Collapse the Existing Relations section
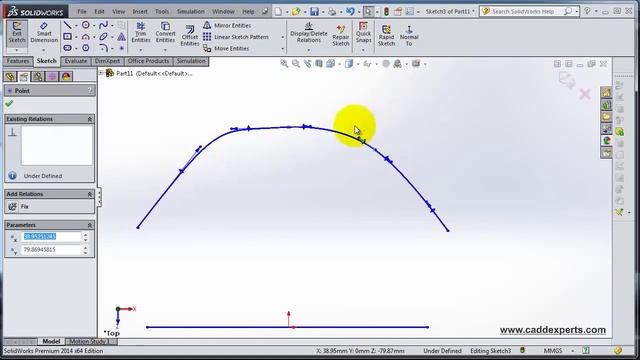This screenshot has height=360, width=640. (x=89, y=119)
